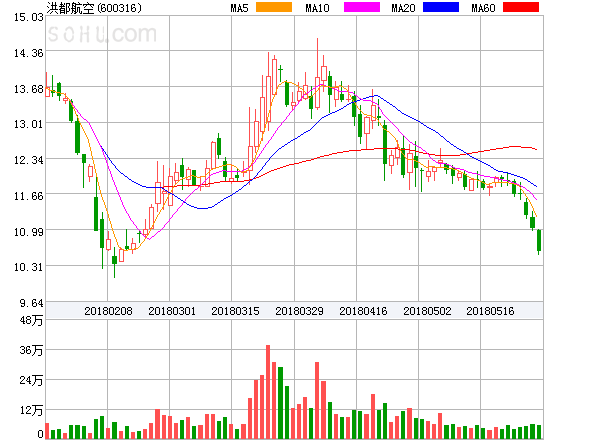Click the MA5 legend label text

click(x=240, y=8)
